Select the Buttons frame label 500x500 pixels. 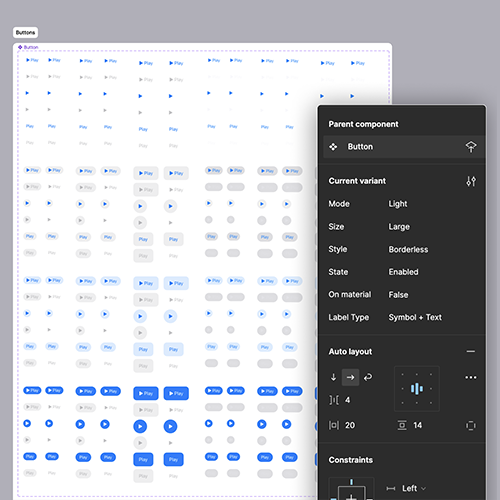tap(25, 33)
